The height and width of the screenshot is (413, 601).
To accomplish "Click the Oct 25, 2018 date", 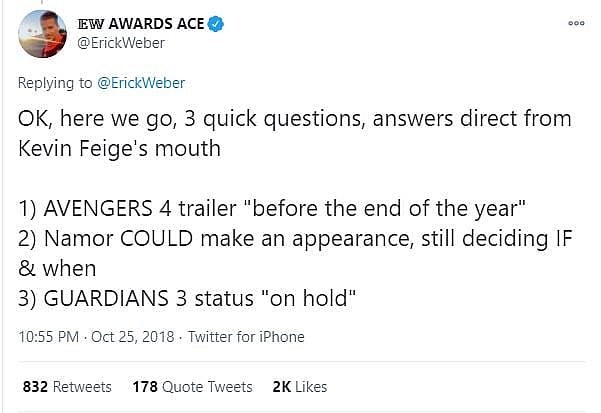I will [130, 337].
